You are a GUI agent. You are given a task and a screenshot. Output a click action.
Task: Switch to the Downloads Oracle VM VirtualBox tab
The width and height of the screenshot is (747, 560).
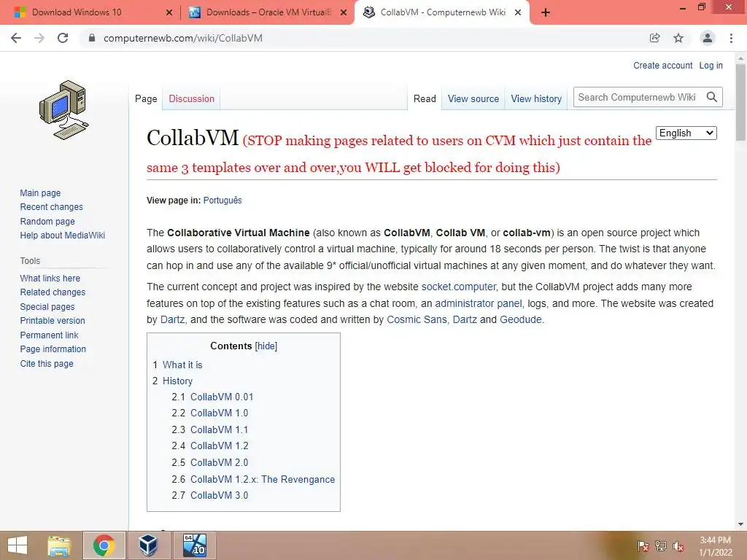coord(268,12)
